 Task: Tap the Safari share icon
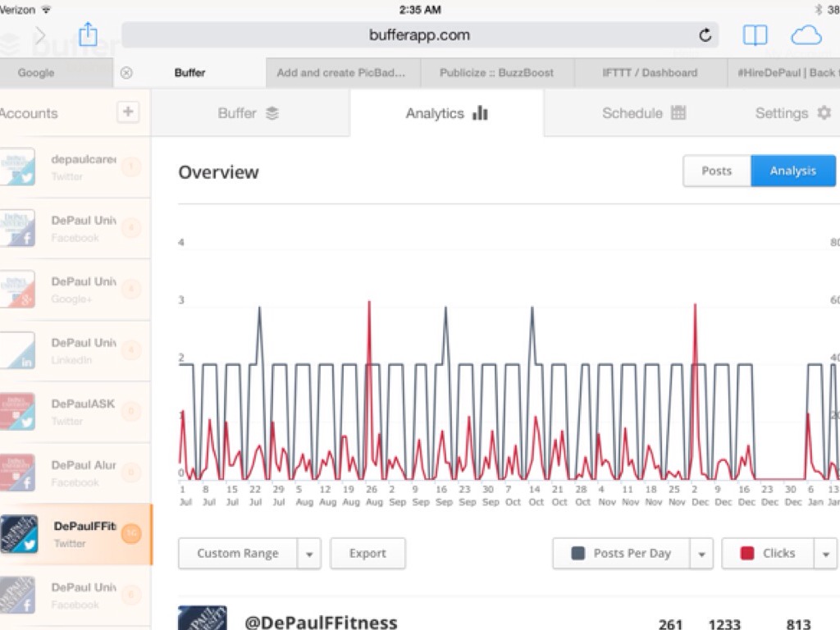coord(88,35)
